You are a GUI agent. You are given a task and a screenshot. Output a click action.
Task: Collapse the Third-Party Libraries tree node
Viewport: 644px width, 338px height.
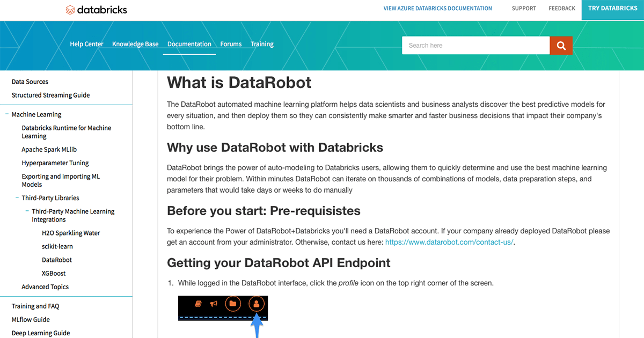click(x=17, y=198)
